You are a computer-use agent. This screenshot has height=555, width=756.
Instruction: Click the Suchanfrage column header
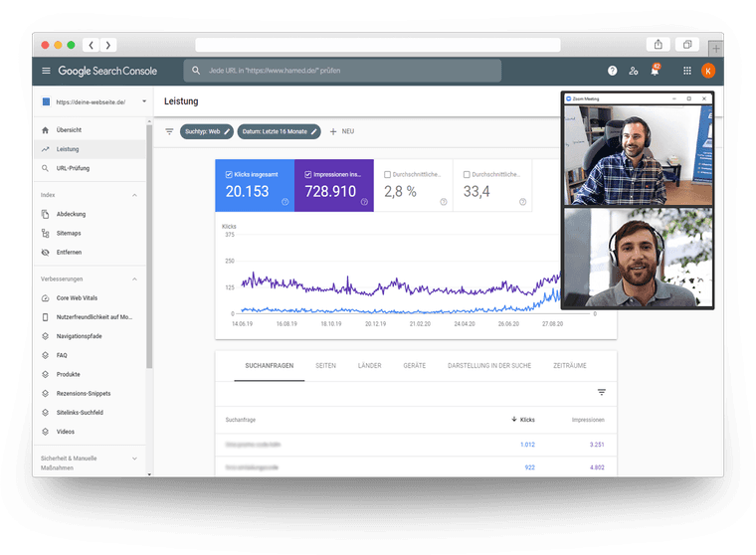tap(241, 420)
